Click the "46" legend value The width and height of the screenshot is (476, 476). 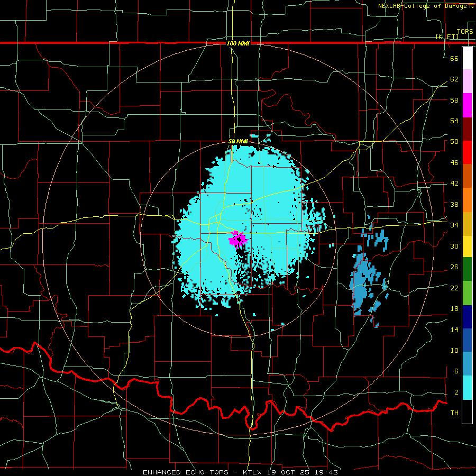click(x=454, y=163)
